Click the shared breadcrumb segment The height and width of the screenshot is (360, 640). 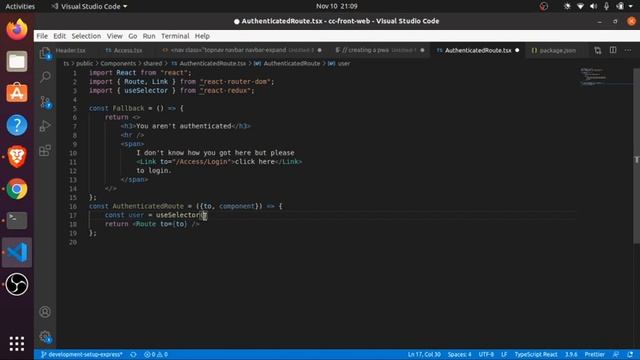point(153,63)
